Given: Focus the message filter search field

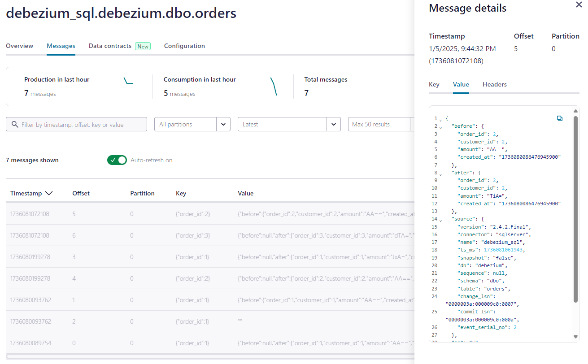Looking at the screenshot, I should pos(81,125).
